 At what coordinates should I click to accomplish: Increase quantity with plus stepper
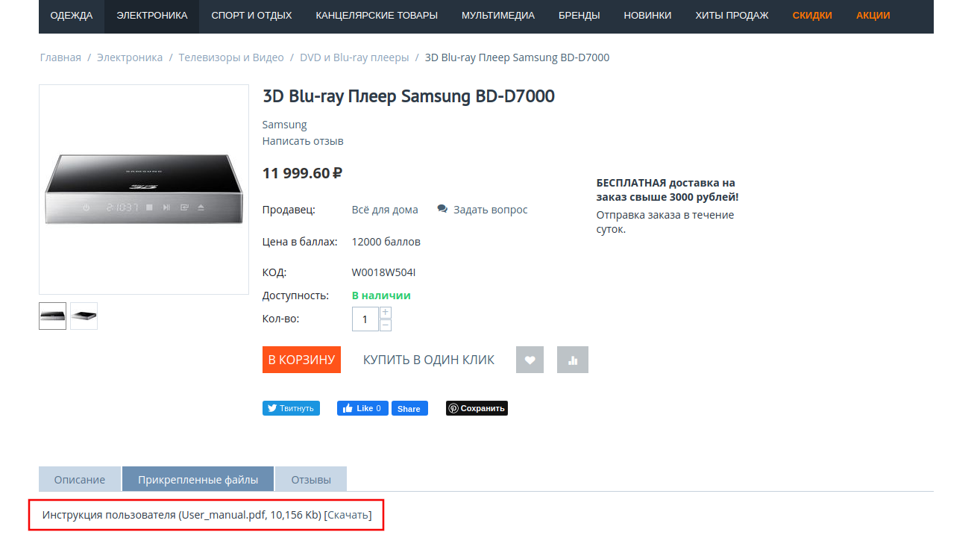(x=386, y=313)
